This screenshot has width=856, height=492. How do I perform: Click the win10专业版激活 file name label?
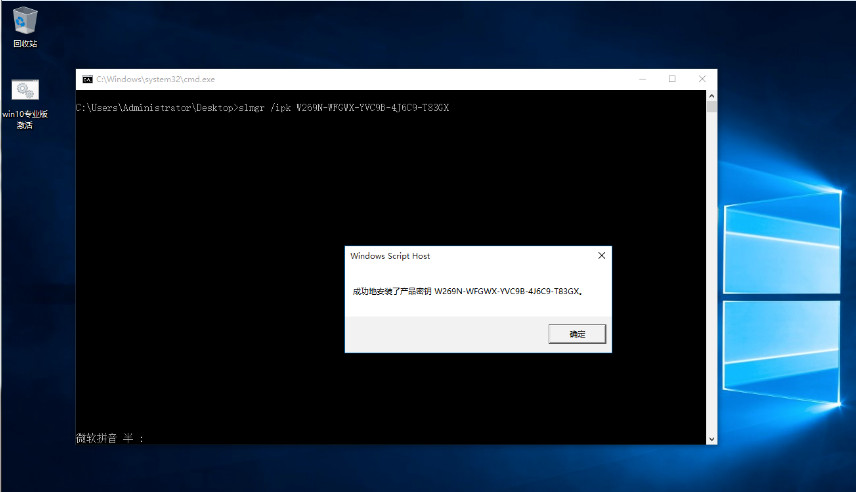[x=25, y=119]
